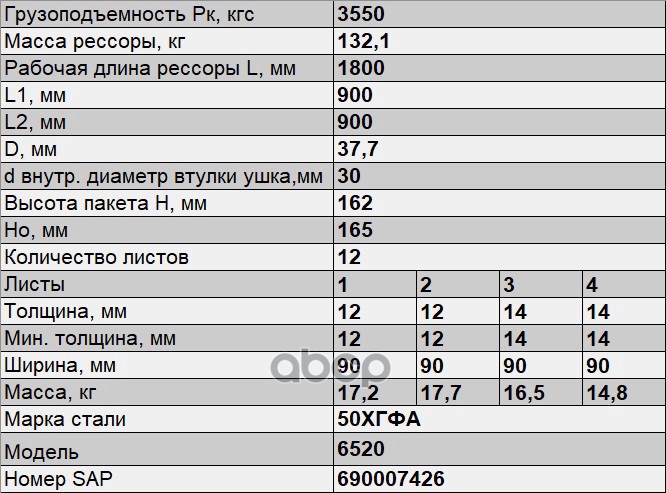Click leaf number 3 in Листы row
The image size is (666, 493).
509,285
